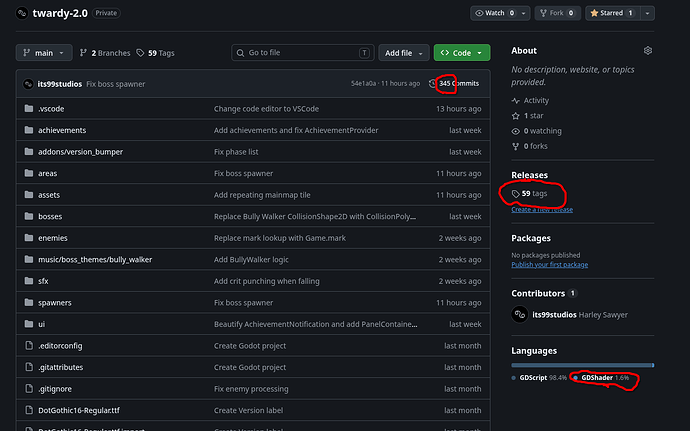Image resolution: width=690 pixels, height=431 pixels.
Task: Expand the green Code dropdown
Action: (x=462, y=53)
